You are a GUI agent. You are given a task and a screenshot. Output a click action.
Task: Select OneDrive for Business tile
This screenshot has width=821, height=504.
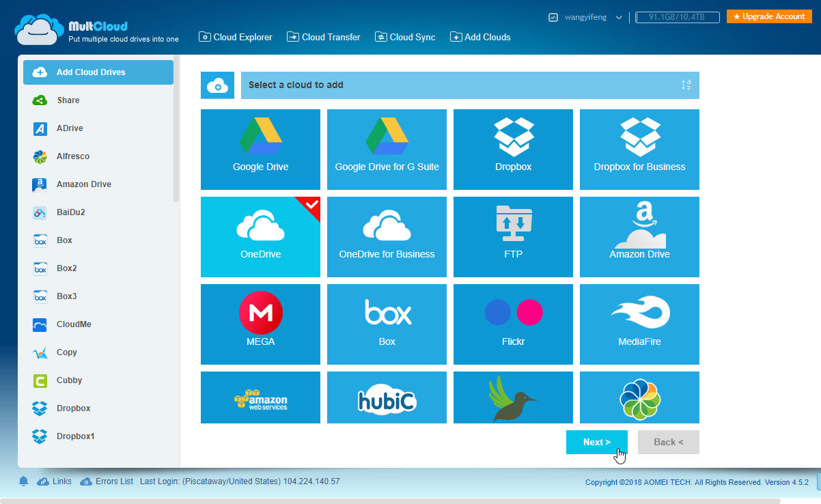point(387,237)
